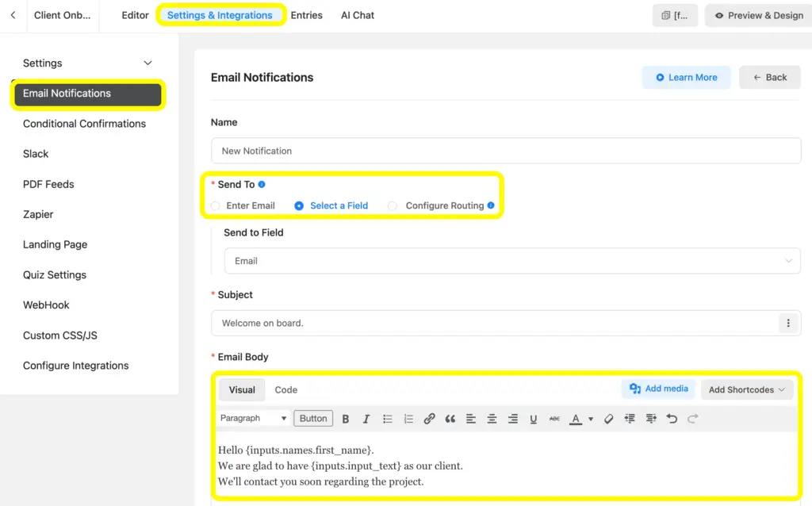Open the AI Chat tab
Image resolution: width=812 pixels, height=506 pixels.
pyautogui.click(x=358, y=16)
